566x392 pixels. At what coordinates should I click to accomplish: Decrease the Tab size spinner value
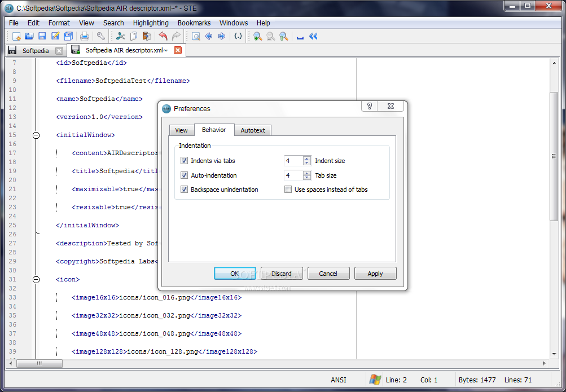(x=307, y=178)
